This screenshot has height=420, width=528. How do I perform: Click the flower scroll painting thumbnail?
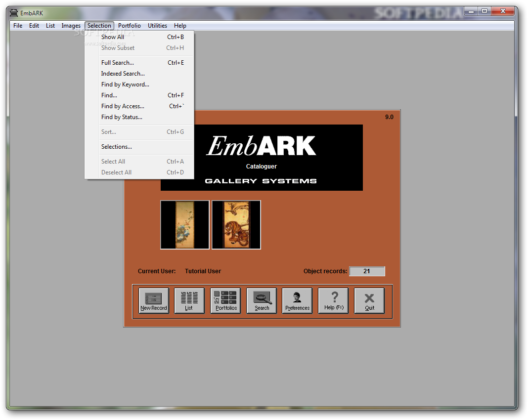[x=185, y=225]
